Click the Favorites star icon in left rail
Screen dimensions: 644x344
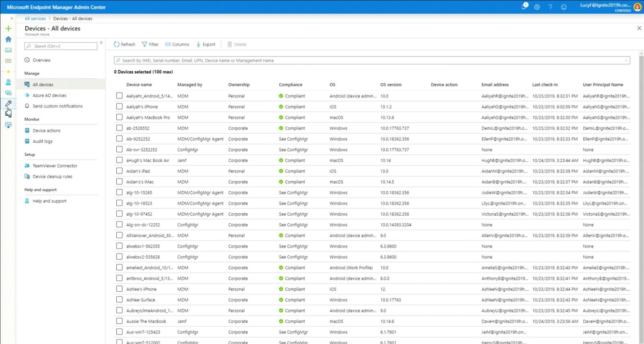8,72
